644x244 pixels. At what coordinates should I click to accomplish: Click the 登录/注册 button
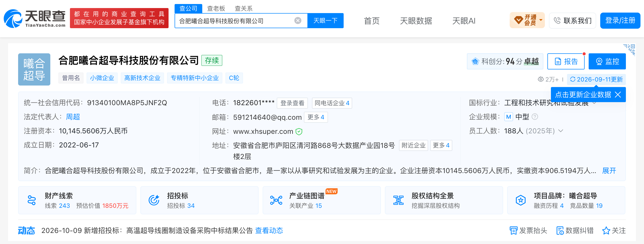pos(620,21)
